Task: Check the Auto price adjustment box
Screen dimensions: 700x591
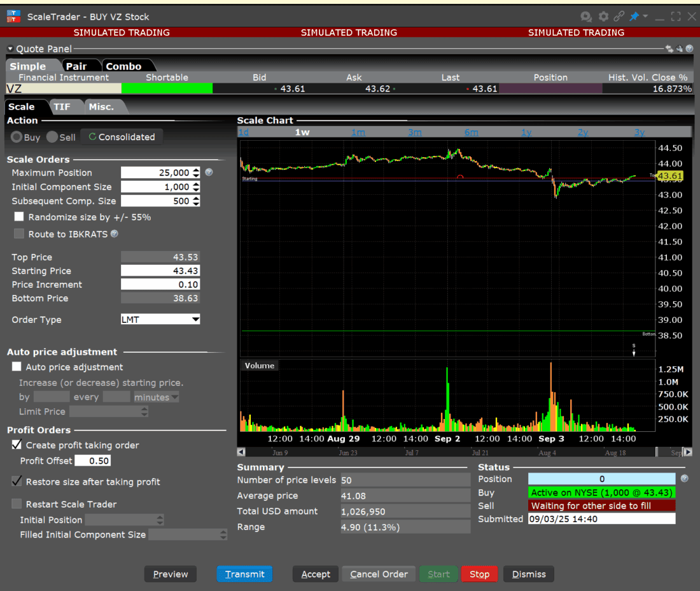Action: [x=17, y=367]
